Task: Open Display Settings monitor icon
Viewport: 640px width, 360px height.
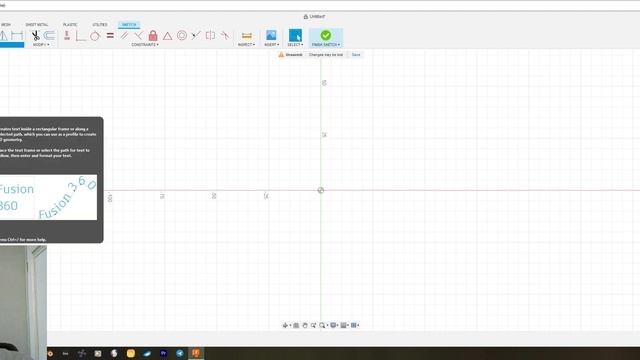Action: tap(333, 325)
